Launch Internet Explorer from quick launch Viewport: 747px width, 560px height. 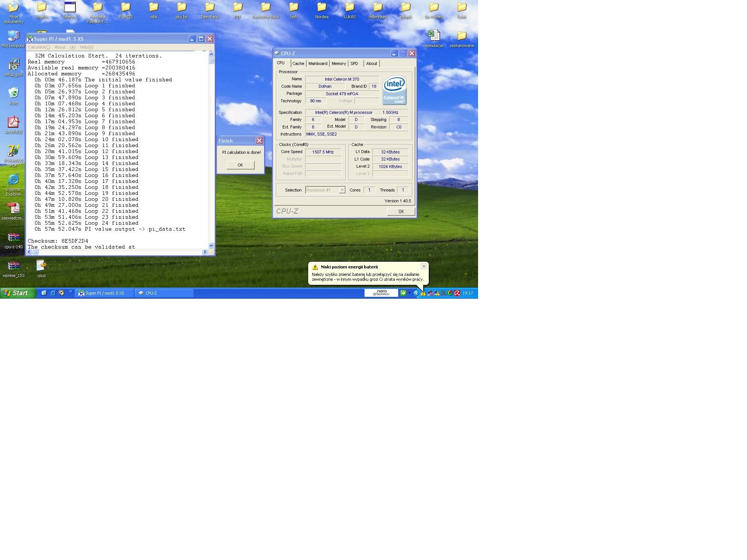tap(53, 293)
